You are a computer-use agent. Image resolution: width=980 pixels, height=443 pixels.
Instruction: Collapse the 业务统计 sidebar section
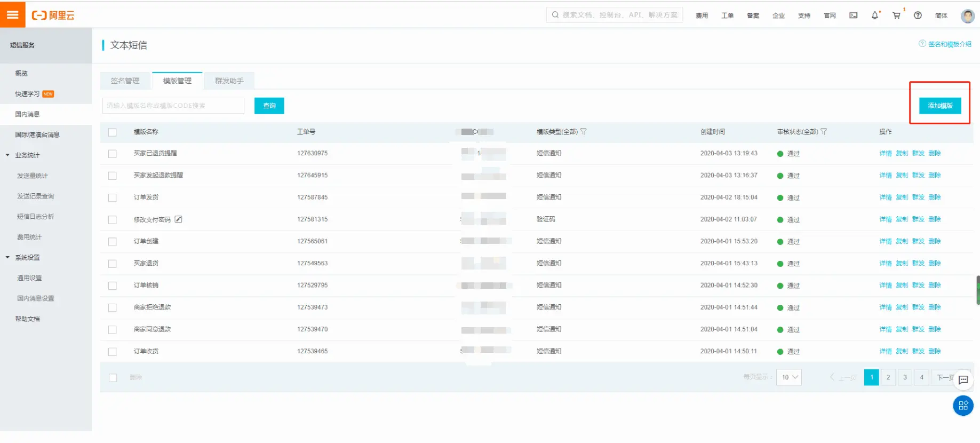point(8,155)
